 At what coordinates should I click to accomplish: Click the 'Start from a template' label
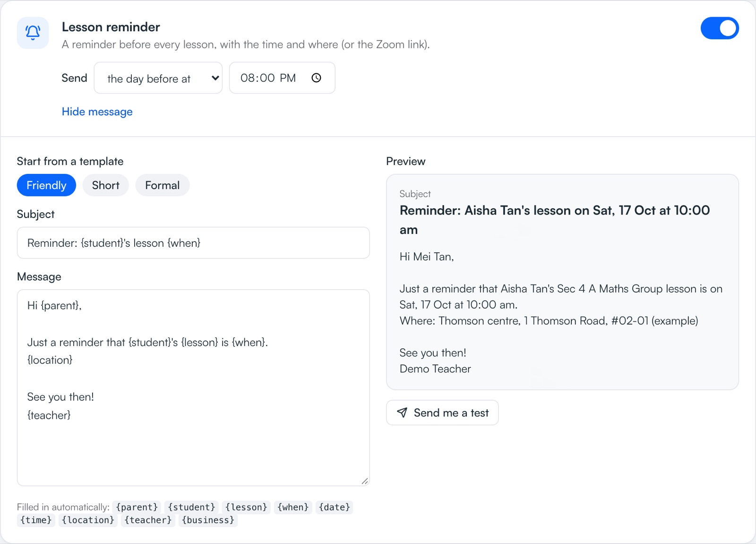tap(70, 161)
